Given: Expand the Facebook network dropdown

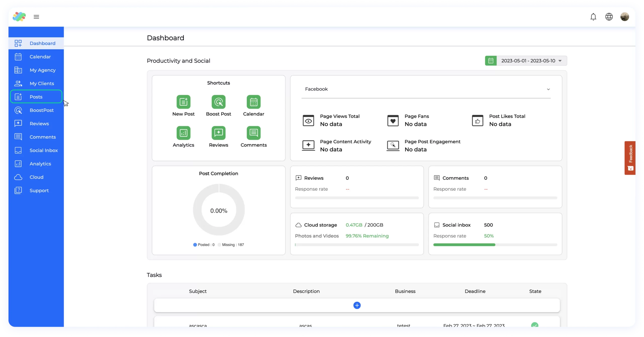Looking at the screenshot, I should pos(426,89).
